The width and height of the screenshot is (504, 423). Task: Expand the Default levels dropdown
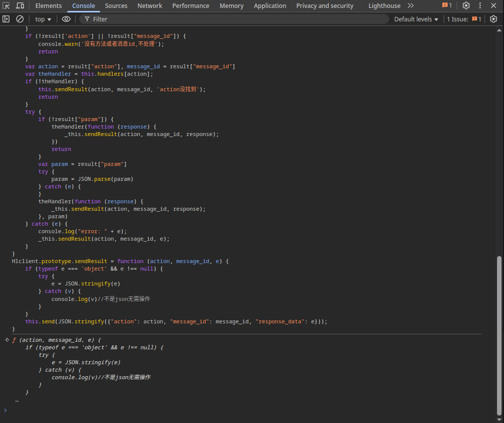click(x=416, y=19)
